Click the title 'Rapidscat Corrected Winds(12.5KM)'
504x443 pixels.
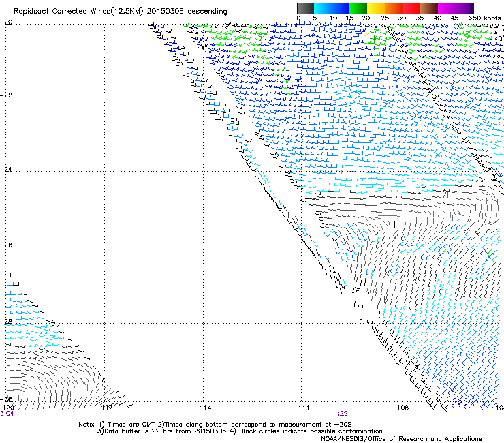tap(78, 12)
